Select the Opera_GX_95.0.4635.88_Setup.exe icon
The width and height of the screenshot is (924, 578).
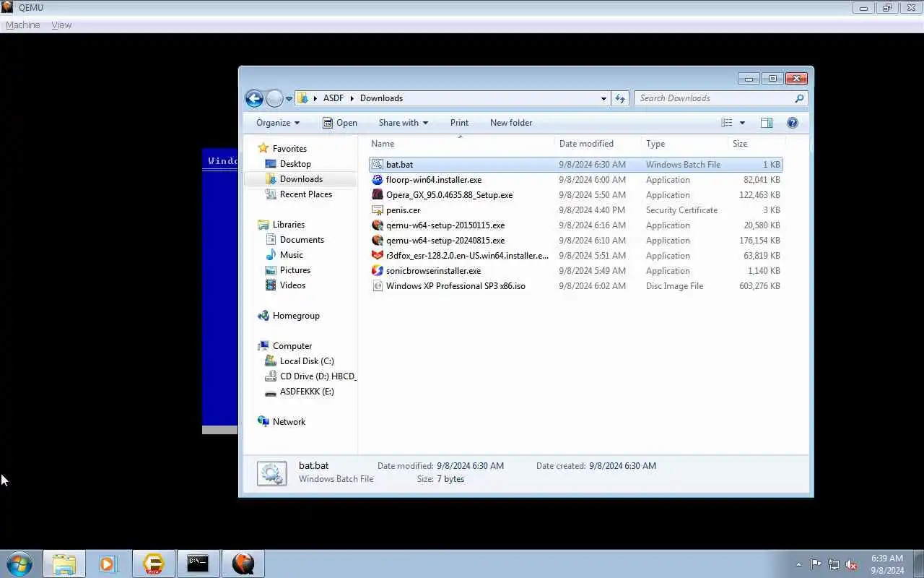[x=377, y=195]
